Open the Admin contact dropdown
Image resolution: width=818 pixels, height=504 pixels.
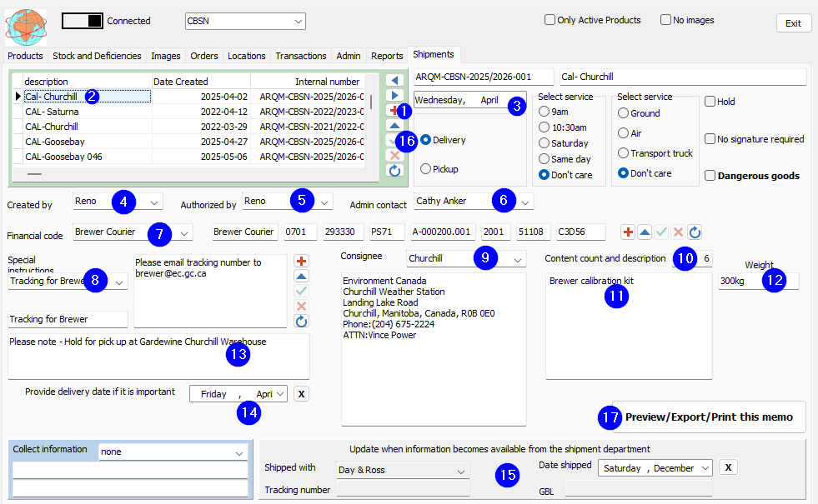[525, 202]
